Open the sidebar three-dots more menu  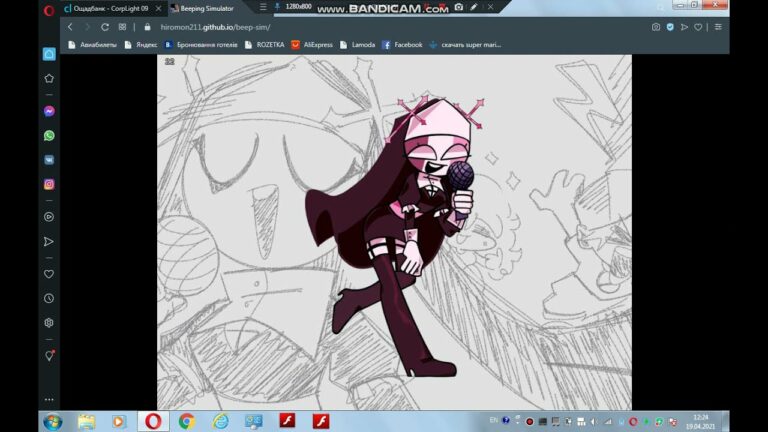tap(49, 400)
